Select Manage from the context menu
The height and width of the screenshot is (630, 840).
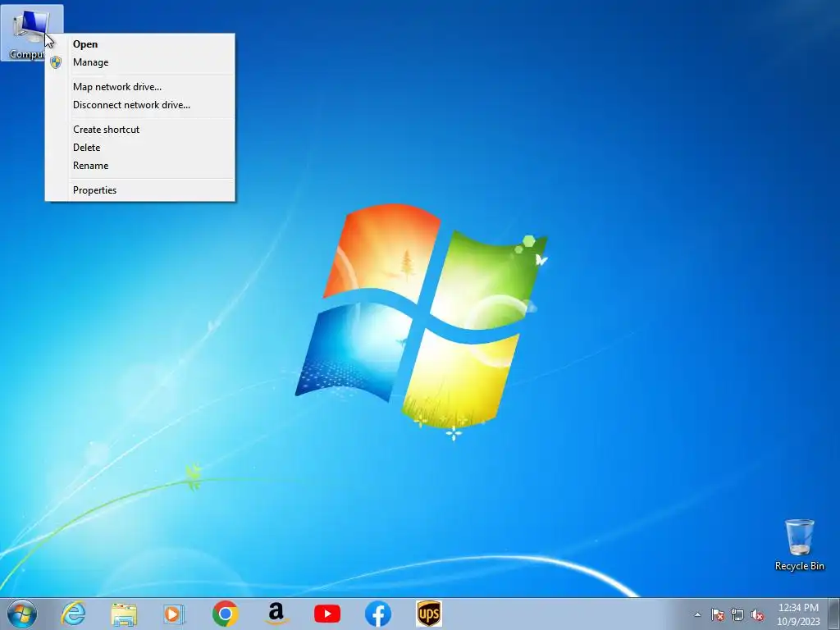139,62
